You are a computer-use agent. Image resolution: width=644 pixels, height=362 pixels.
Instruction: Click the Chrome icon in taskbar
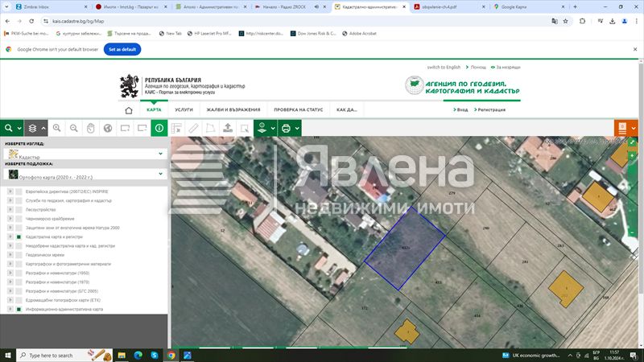171,356
